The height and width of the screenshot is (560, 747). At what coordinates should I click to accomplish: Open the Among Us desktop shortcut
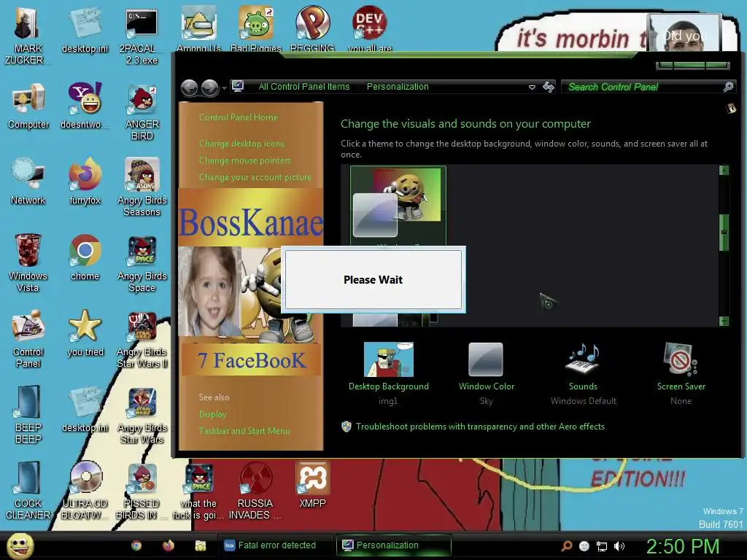point(198,28)
